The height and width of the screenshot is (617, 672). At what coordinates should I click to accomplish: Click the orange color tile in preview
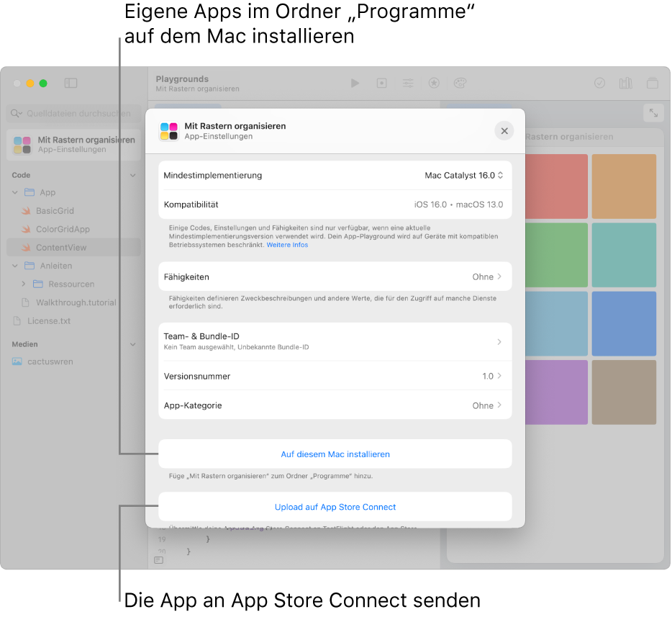point(624,186)
